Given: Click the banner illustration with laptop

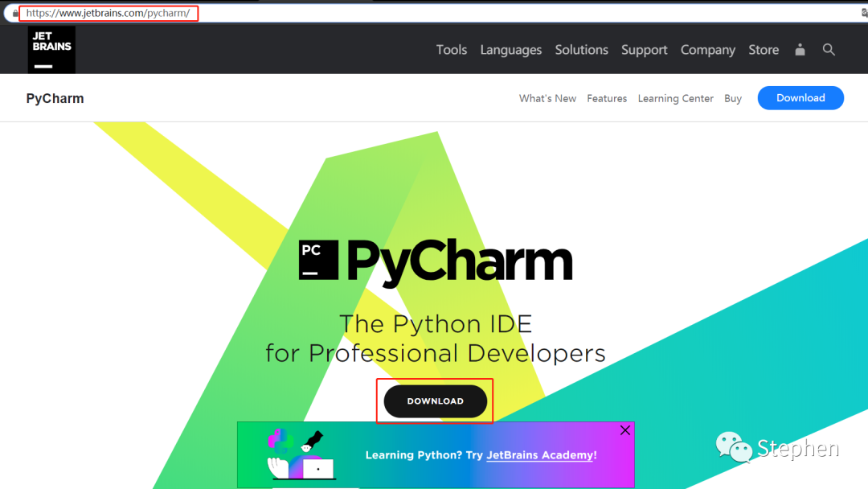Looking at the screenshot, I should (300, 454).
